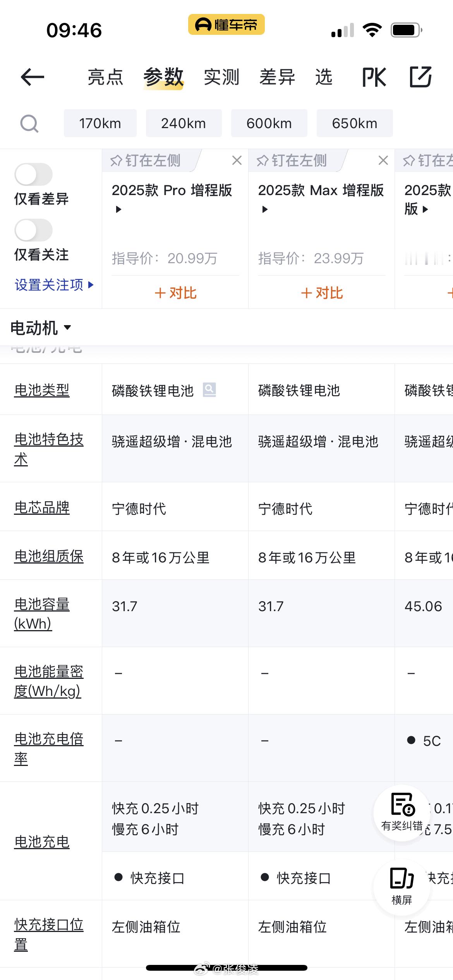This screenshot has width=453, height=980.
Task: Tap the image lookup icon beside 磷酸铁锂电池
Action: tap(209, 389)
